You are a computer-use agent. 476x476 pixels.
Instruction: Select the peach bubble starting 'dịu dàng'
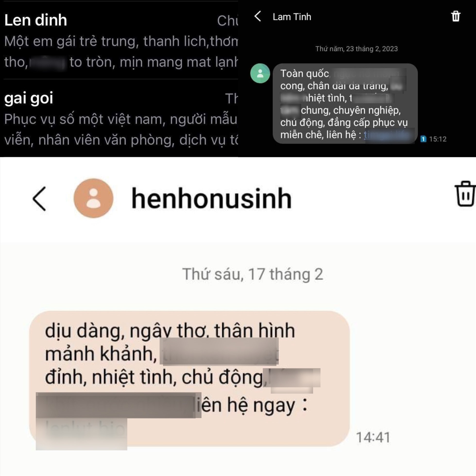tap(189, 378)
